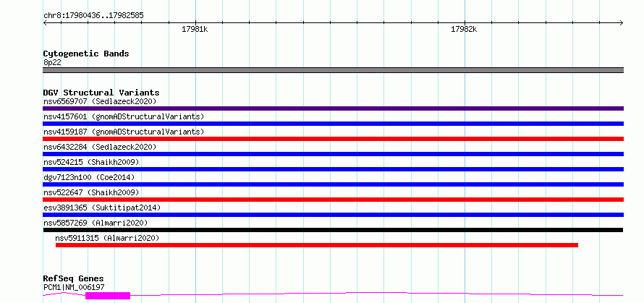Click the blue dgv7123n100 variant bar

click(x=333, y=184)
